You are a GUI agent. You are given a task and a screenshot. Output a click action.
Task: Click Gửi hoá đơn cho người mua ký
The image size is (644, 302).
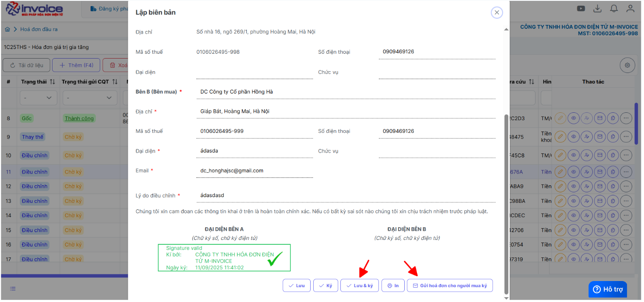tap(450, 286)
